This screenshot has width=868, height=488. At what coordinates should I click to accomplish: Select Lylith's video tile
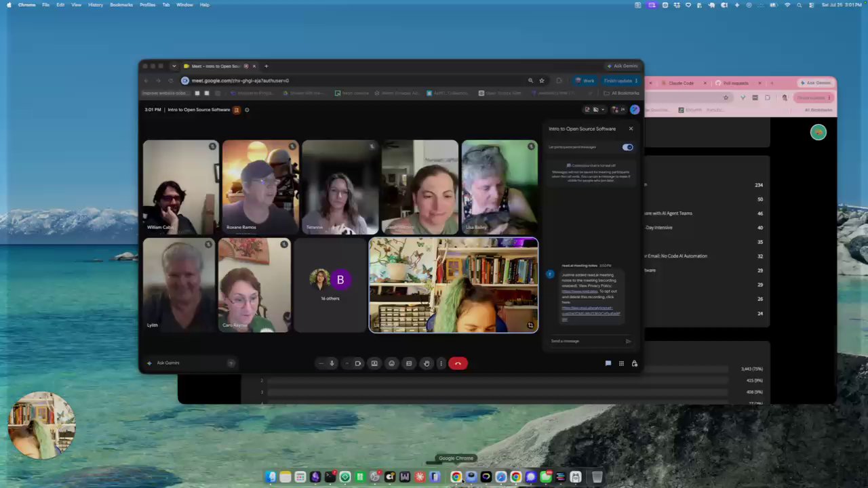click(x=178, y=285)
